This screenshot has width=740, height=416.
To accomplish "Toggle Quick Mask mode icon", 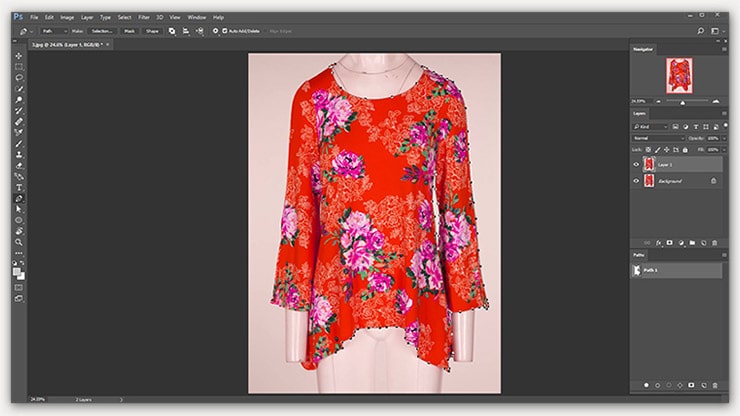I will [x=19, y=288].
